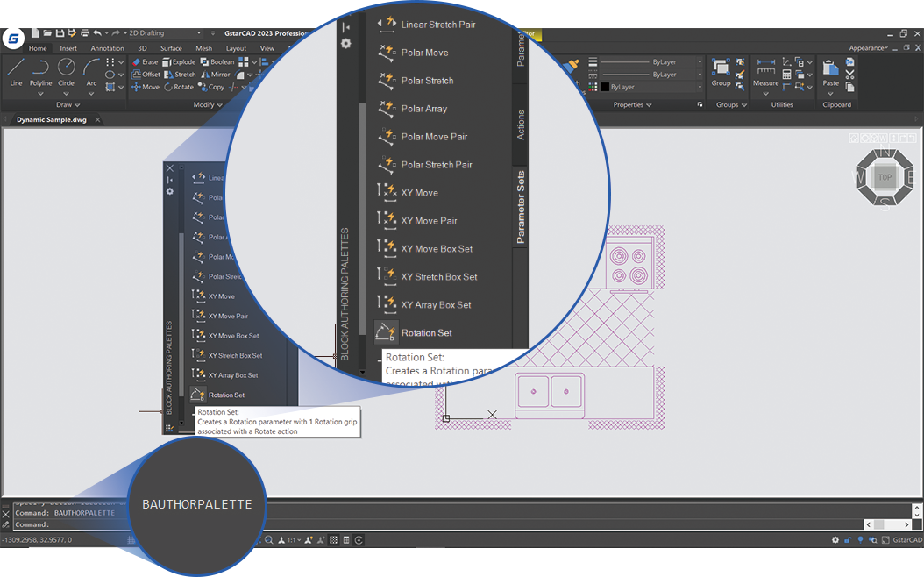Open the 2D Drafting workspace dropdown
The width and height of the screenshot is (924, 577).
(x=199, y=33)
